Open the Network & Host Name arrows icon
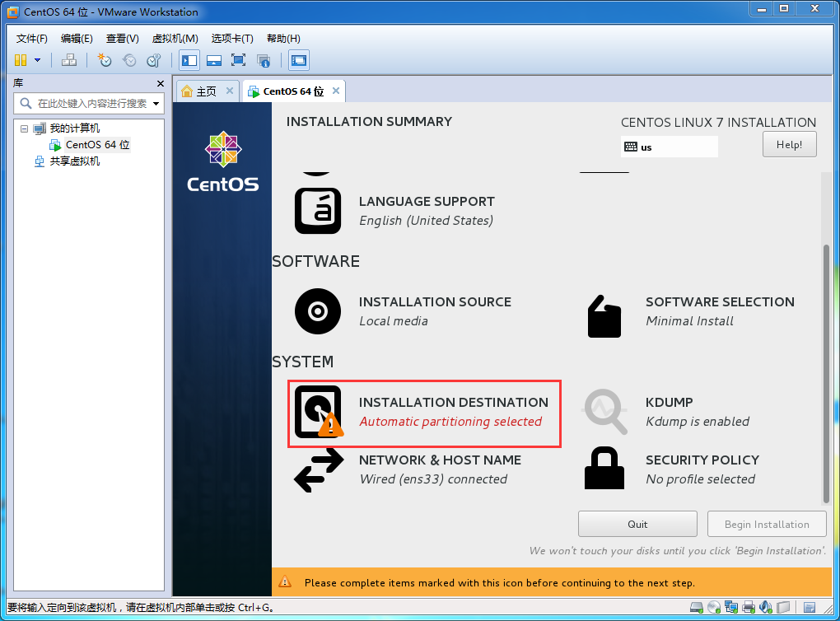 tap(319, 470)
